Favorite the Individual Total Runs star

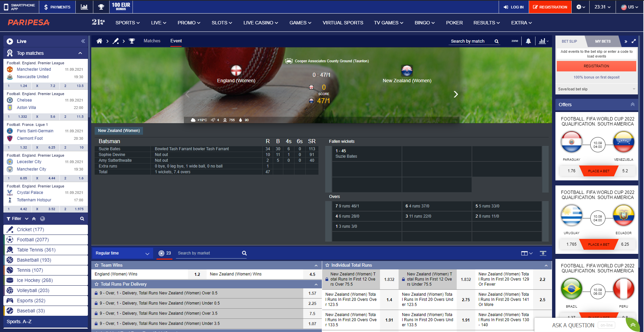pyautogui.click(x=327, y=265)
